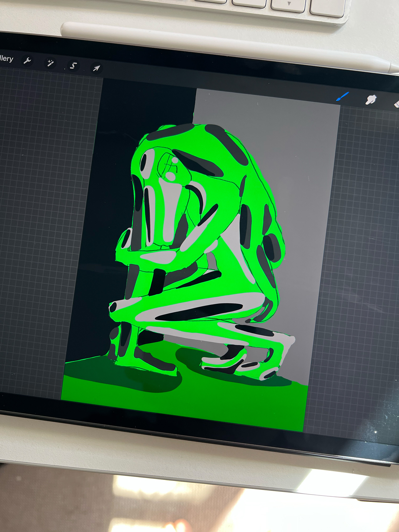This screenshot has width=399, height=532.
Task: Activate the Selection S-shaped tool
Action: (73, 66)
